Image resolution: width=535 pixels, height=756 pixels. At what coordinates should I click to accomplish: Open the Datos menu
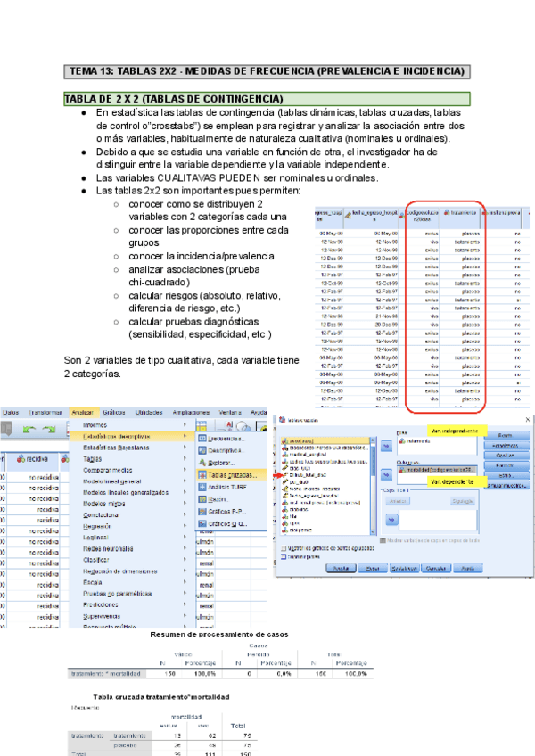tap(11, 413)
